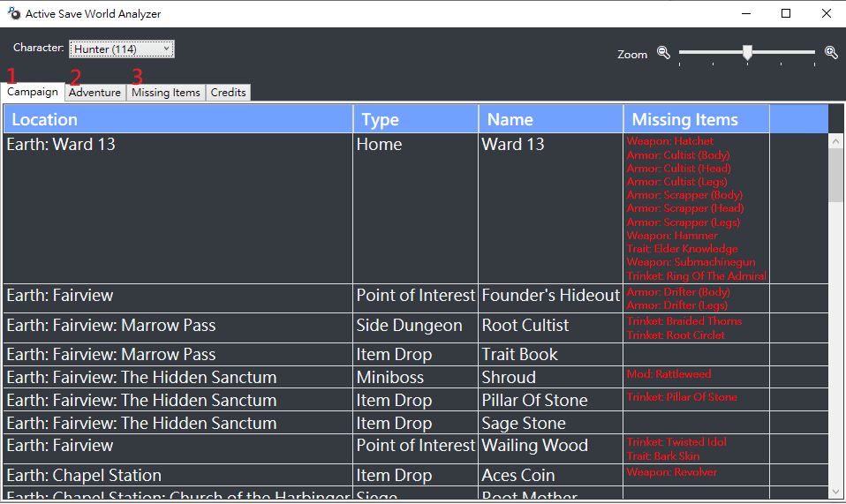The image size is (846, 504).
Task: Switch to the Adventure tab
Action: coord(95,93)
